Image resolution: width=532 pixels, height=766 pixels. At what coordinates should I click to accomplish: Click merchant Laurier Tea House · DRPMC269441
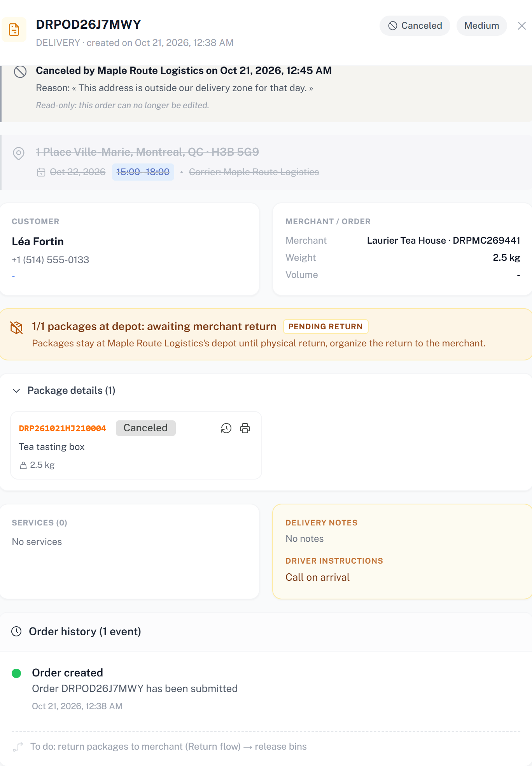444,241
